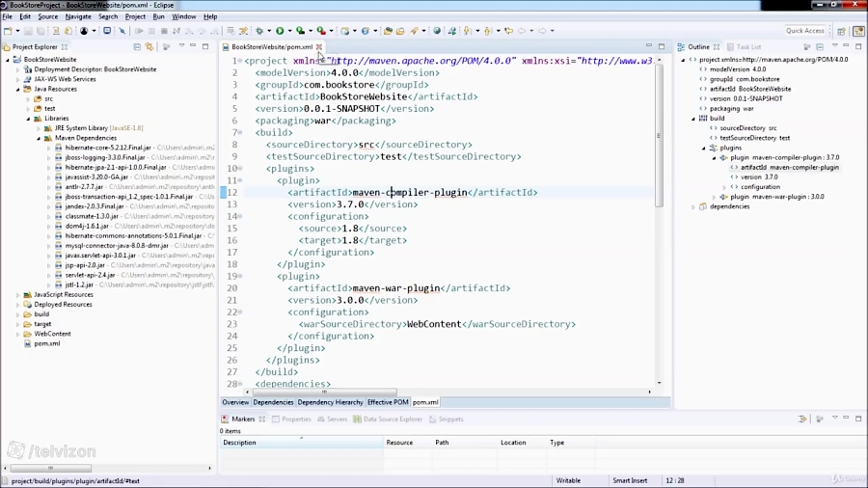Open the dropdown next to the Debug button
The height and width of the screenshot is (488, 868).
[x=268, y=31]
